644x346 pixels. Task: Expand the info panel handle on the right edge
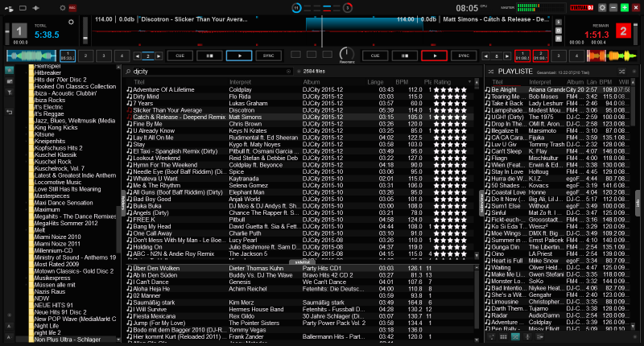pos(638,202)
